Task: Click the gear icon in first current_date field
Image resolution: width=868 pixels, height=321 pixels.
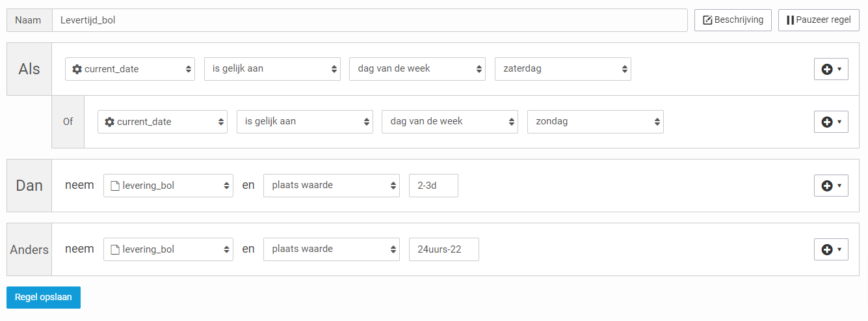Action: pyautogui.click(x=77, y=69)
